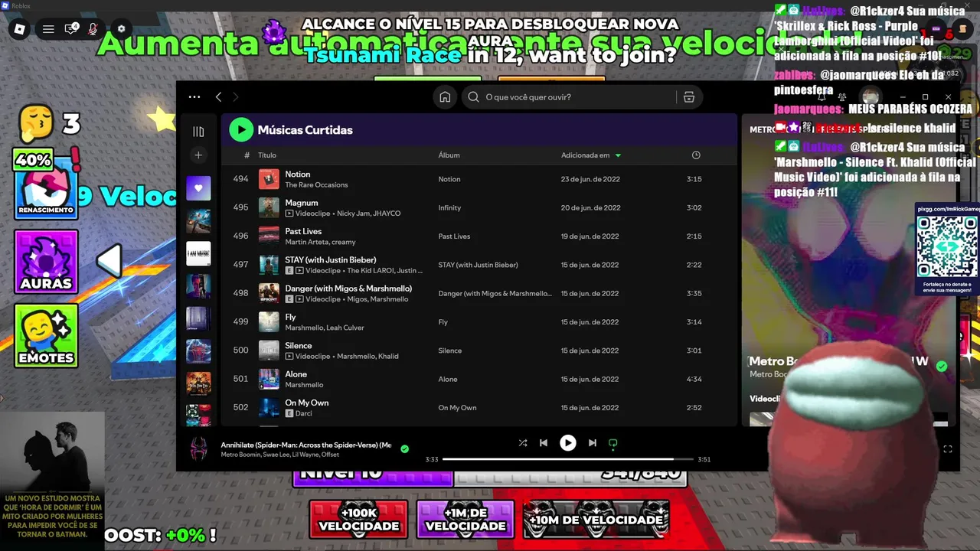Open Spotify three-dots menu
Screen dimensions: 980x551
[194, 97]
